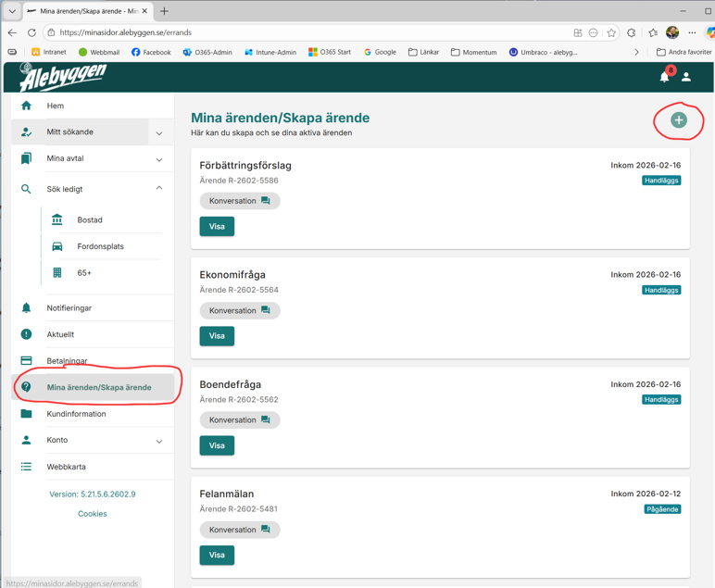Expand the Konto menu chevron
The image size is (715, 588).
click(x=159, y=441)
